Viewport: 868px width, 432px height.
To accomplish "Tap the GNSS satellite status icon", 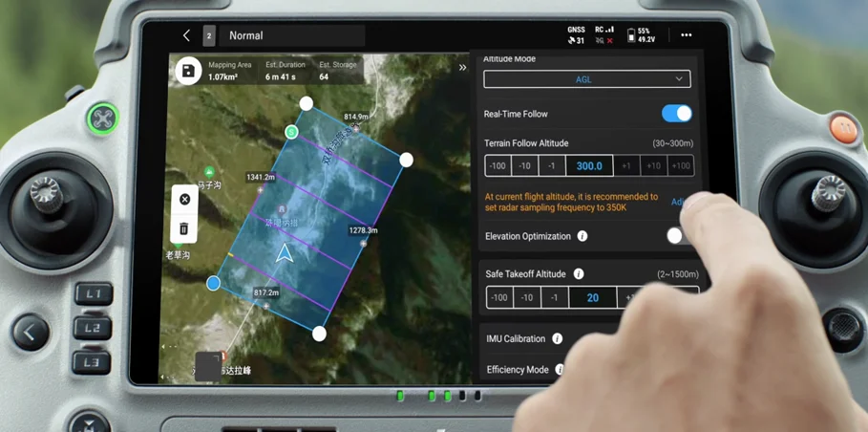I will 576,35.
